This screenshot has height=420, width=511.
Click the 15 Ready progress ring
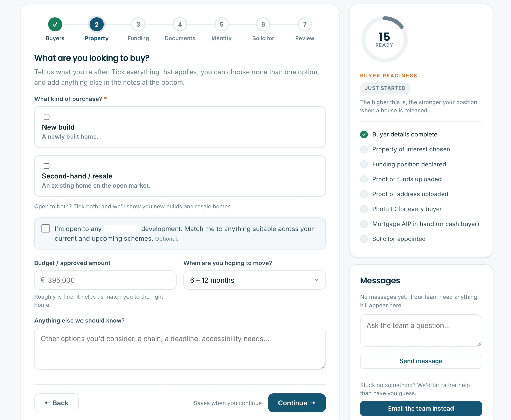coord(384,39)
